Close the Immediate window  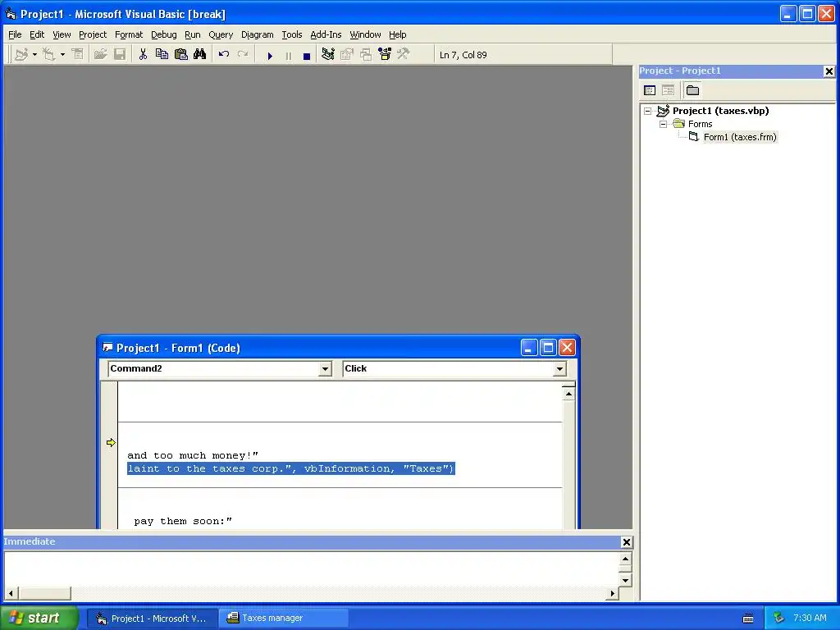[x=626, y=542]
